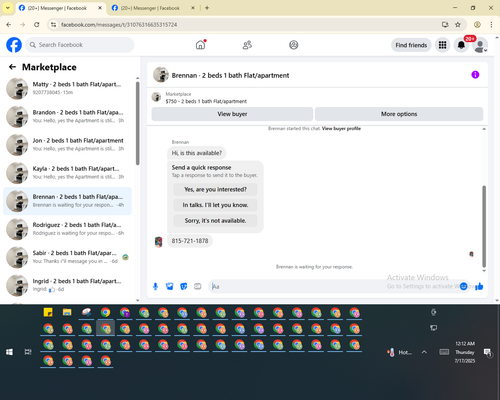
Task: Open the Chrome profile icon
Action: pos(477,25)
